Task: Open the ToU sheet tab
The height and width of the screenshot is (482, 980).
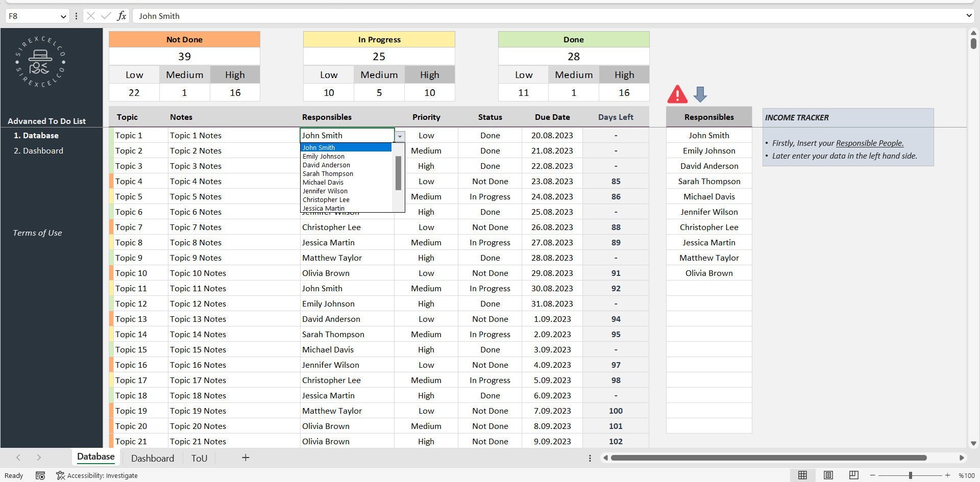Action: [199, 458]
